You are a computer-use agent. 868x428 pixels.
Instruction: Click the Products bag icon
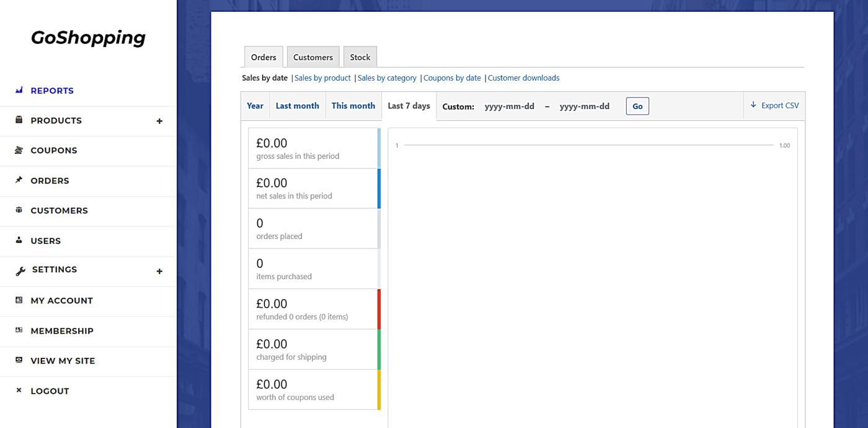19,120
